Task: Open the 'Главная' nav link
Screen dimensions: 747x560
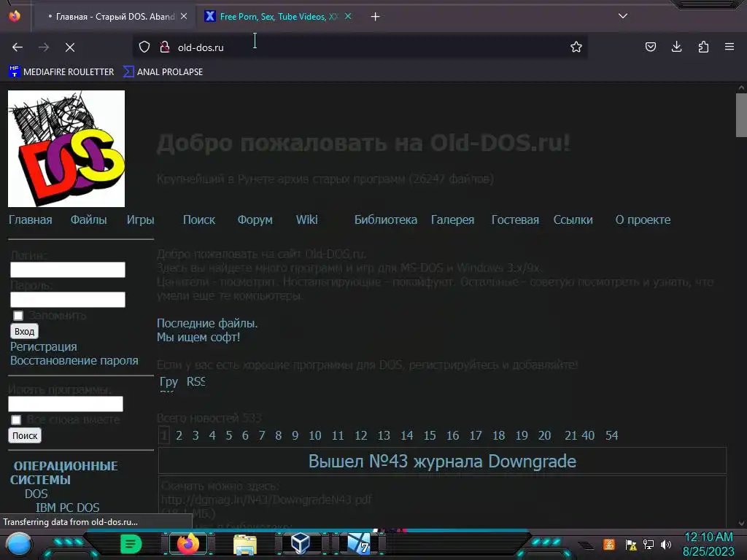Action: (31, 219)
